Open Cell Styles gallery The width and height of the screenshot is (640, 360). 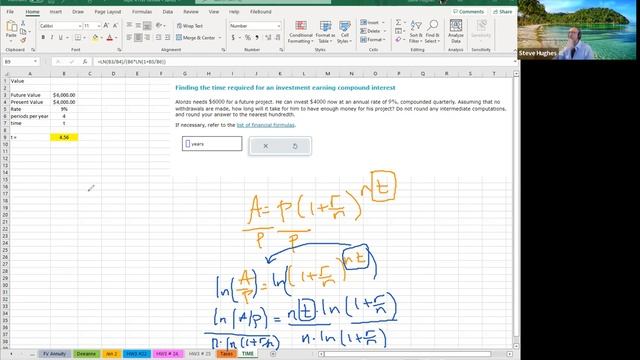click(x=344, y=32)
